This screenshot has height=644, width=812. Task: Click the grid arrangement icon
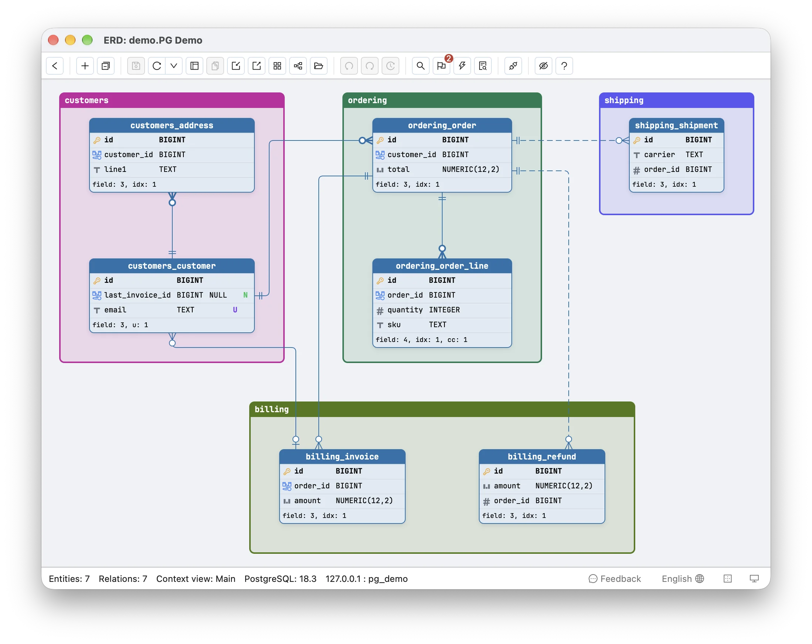point(277,66)
